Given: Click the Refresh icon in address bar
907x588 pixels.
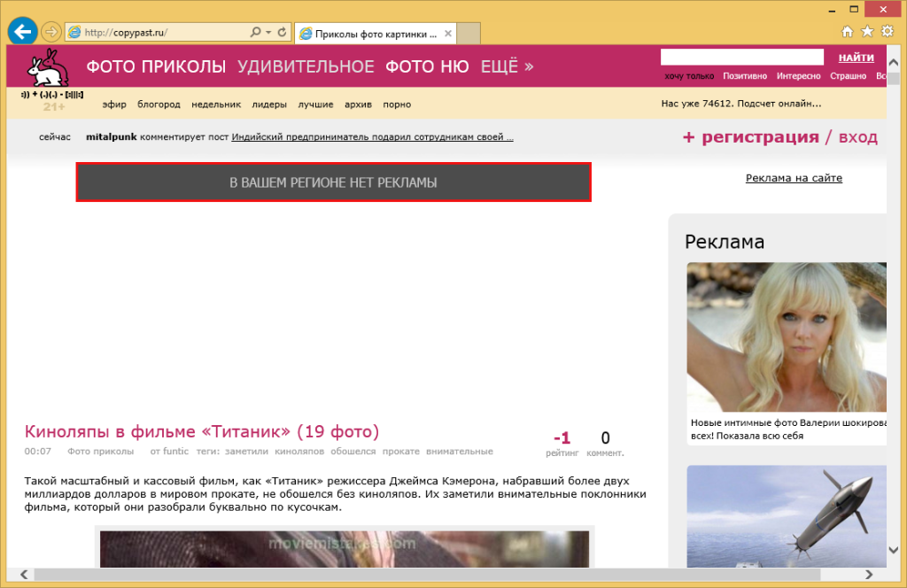Looking at the screenshot, I should (283, 33).
